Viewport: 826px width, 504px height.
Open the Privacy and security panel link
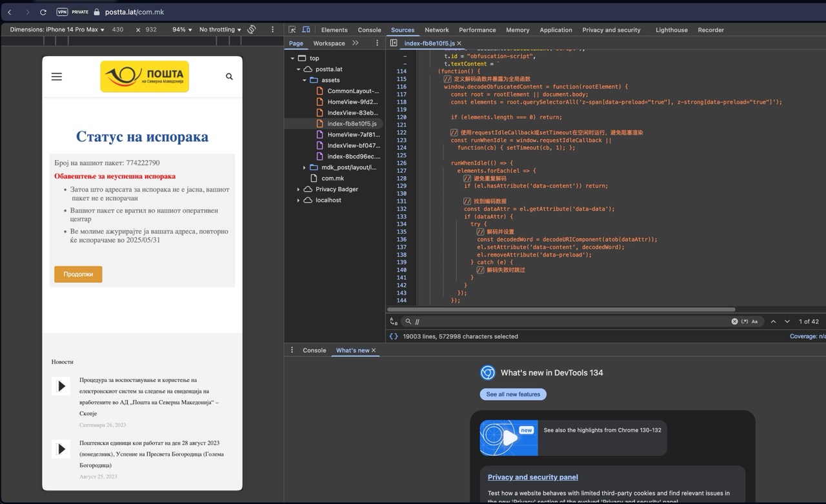(x=532, y=478)
